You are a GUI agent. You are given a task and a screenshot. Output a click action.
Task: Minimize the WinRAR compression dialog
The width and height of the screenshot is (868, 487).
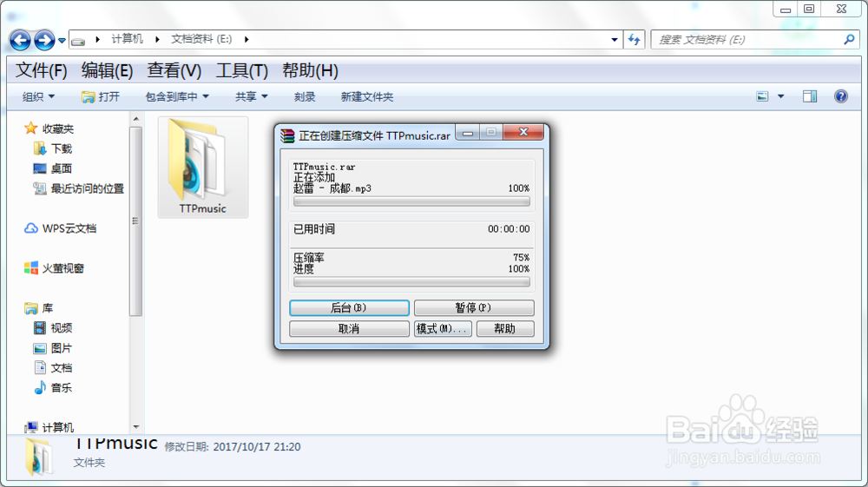coord(468,133)
